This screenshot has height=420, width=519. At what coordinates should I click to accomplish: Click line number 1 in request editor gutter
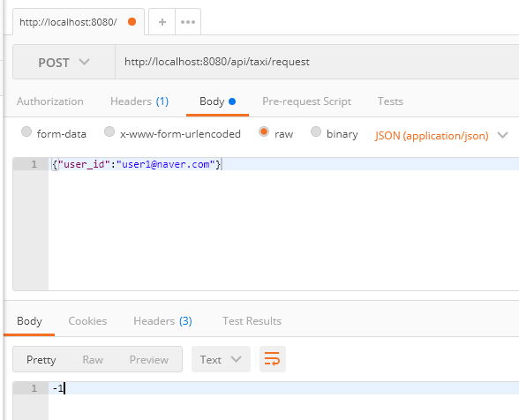[34, 164]
